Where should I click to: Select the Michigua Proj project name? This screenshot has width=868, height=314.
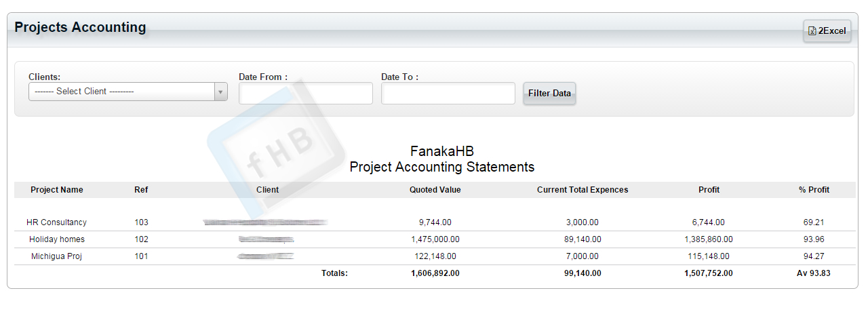coord(57,256)
